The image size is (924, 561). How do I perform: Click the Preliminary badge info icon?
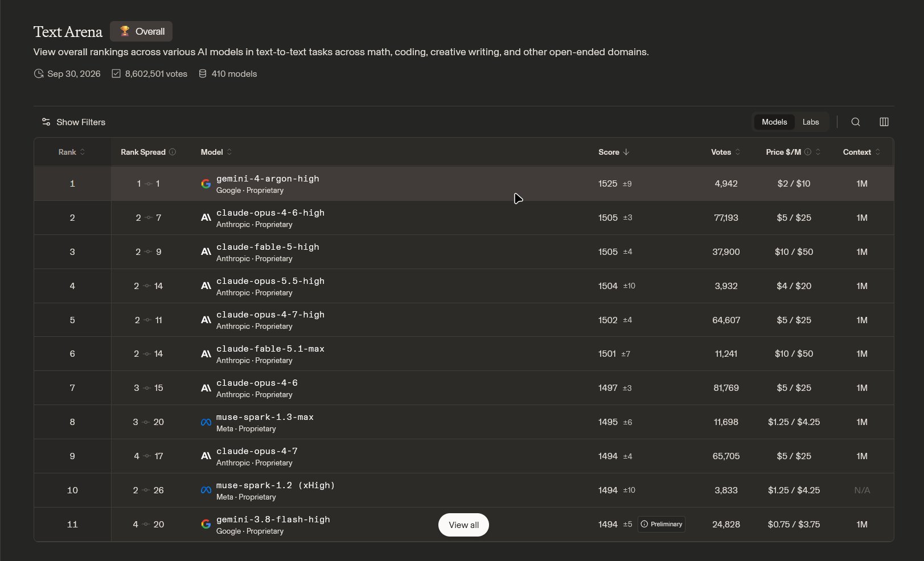644,524
